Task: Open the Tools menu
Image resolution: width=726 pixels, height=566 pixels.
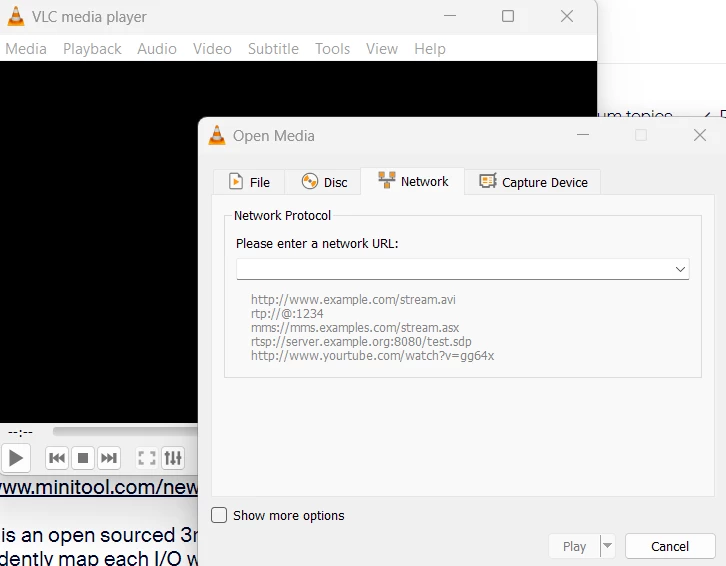Action: click(332, 49)
